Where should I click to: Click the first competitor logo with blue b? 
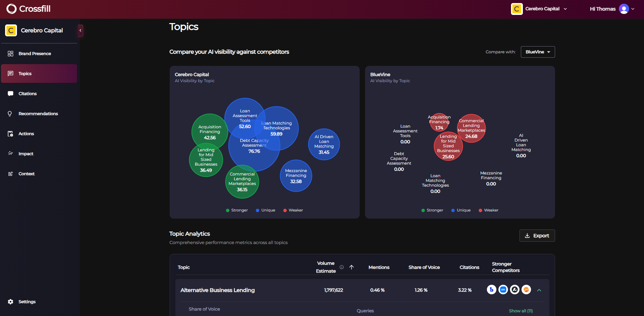492,290
